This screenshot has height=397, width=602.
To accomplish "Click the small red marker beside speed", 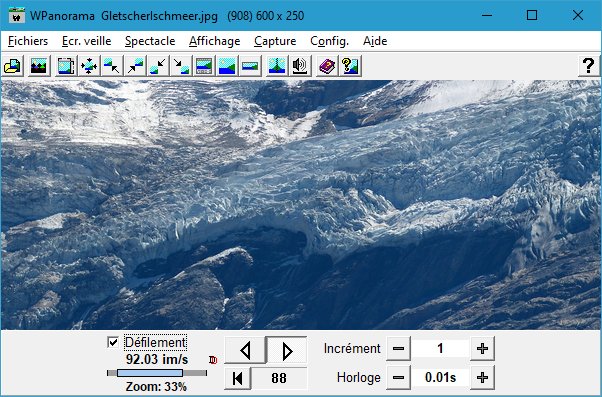I will click(213, 360).
